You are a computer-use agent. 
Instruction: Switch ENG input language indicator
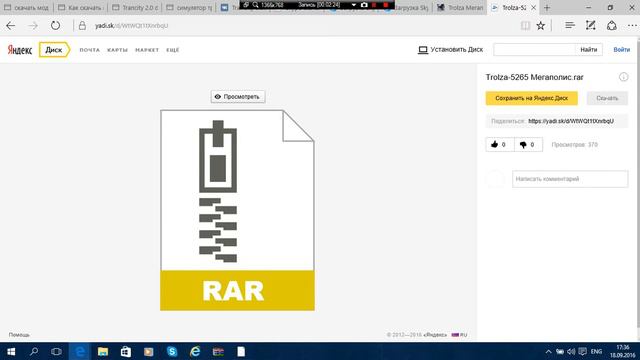(596, 351)
